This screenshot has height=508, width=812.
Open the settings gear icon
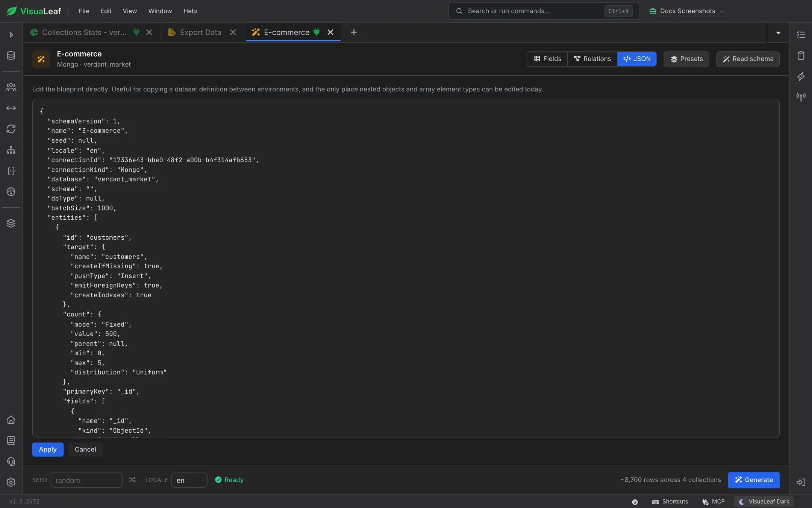point(11,482)
